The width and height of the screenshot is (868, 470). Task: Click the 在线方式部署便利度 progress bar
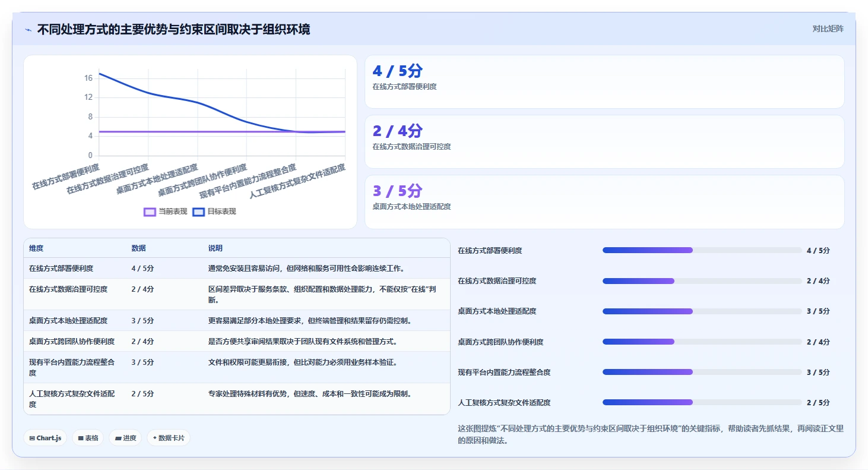(702, 250)
